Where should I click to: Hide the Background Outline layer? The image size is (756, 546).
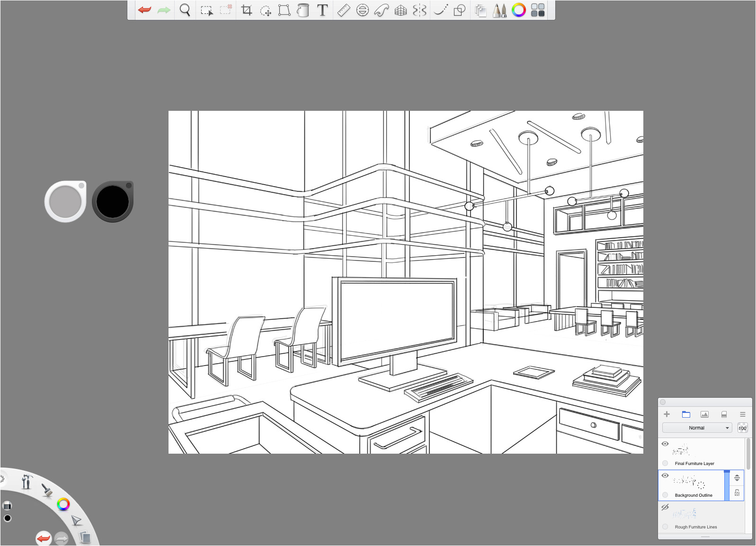pyautogui.click(x=665, y=475)
